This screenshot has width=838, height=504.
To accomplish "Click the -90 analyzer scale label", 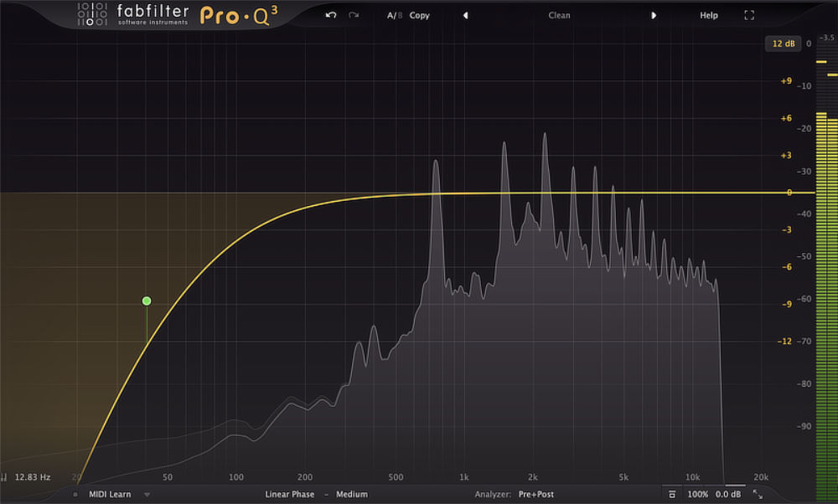I will 804,427.
